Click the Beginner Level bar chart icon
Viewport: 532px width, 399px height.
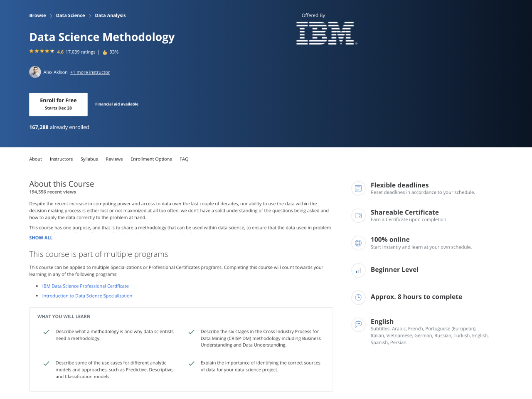point(358,271)
